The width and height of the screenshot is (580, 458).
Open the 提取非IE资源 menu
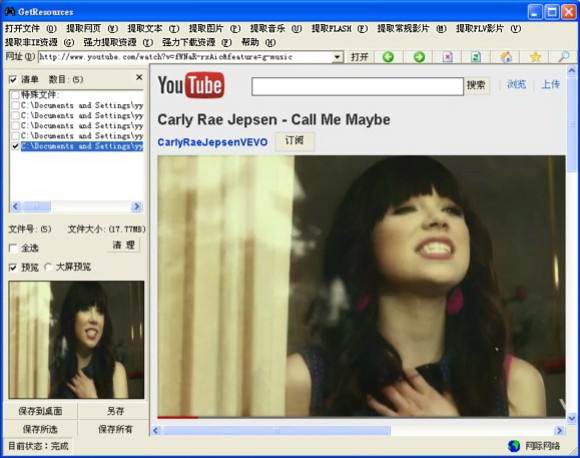40,43
